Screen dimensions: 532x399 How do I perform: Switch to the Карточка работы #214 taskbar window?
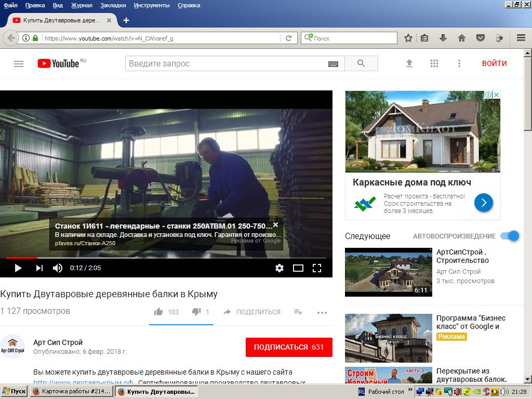(x=71, y=392)
